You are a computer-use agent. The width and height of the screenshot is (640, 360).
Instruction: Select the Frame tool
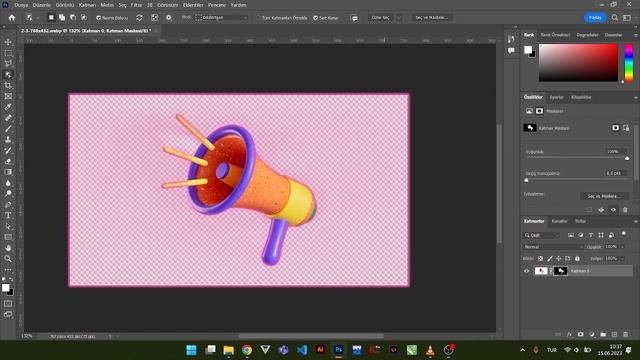pos(8,96)
